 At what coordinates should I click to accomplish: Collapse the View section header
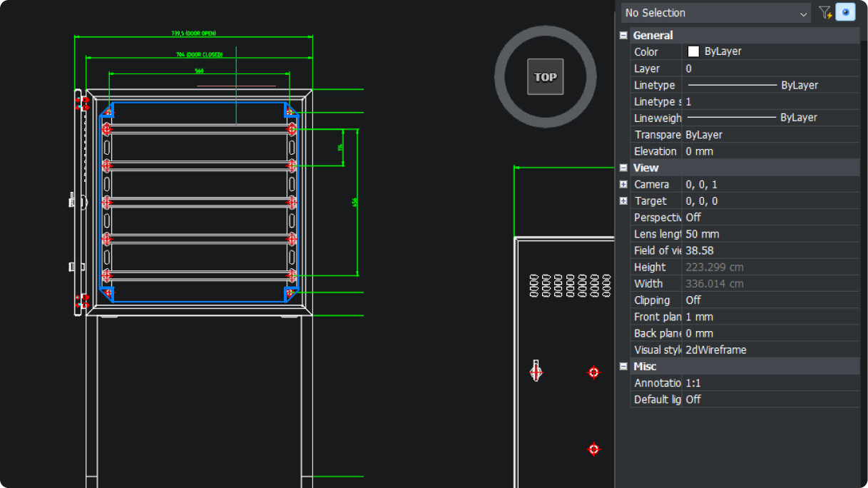pyautogui.click(x=623, y=167)
